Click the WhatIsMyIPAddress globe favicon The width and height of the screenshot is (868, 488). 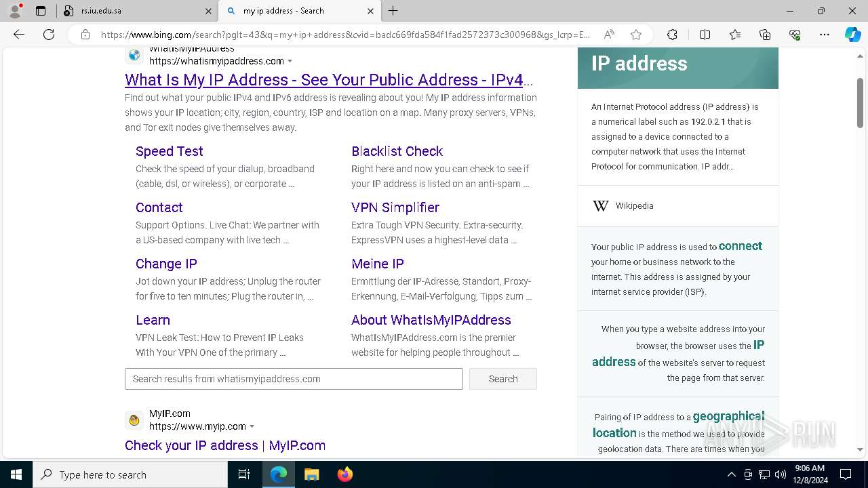tap(134, 56)
